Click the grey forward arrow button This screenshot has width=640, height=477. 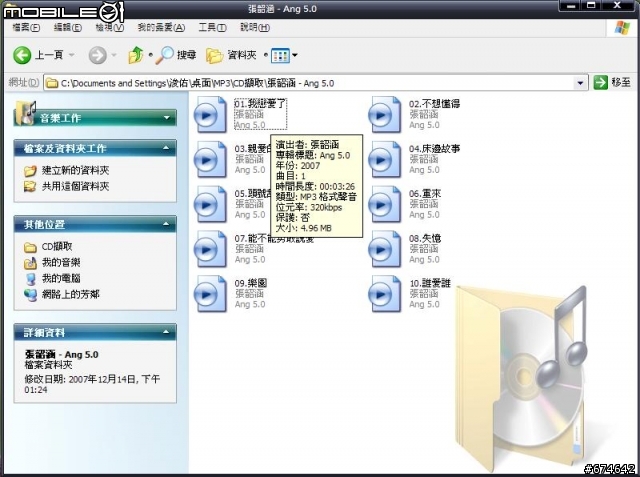[x=98, y=55]
